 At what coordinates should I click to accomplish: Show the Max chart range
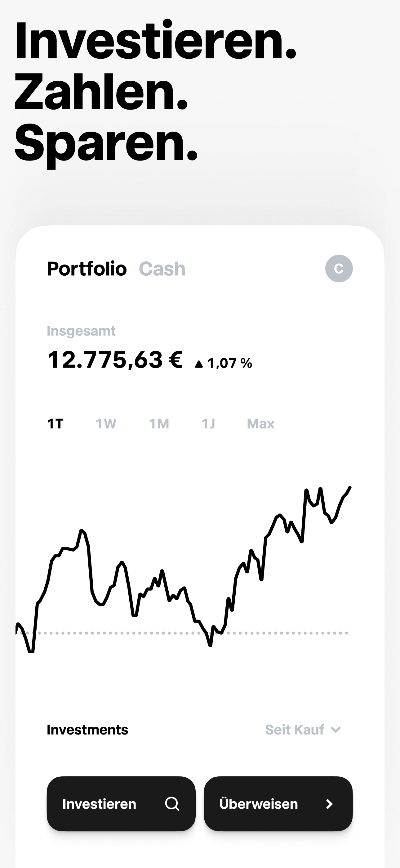260,423
